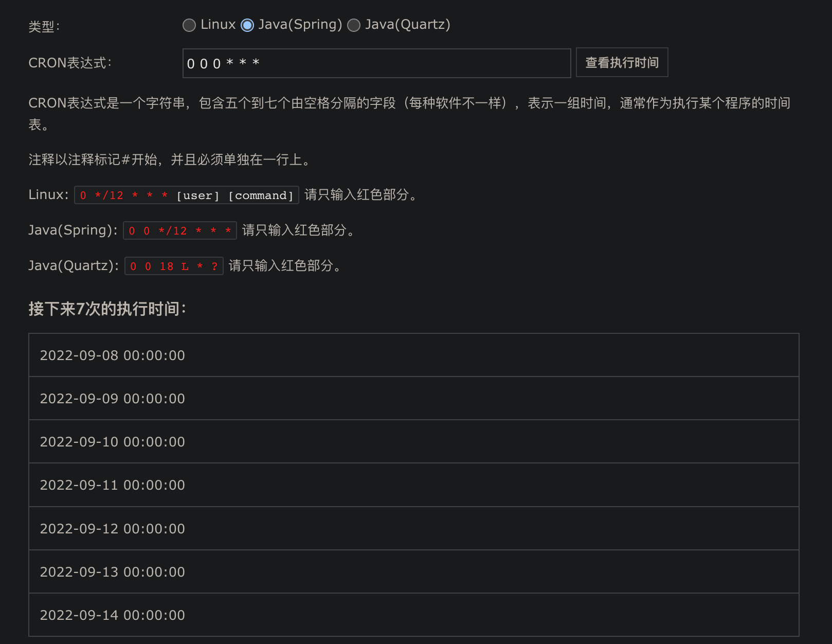Click the last row, 2022-09-14 00:00:00

(x=413, y=615)
